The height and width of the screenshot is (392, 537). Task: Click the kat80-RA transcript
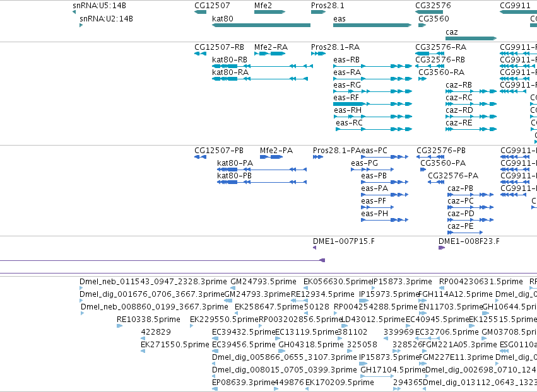pyautogui.click(x=260, y=79)
